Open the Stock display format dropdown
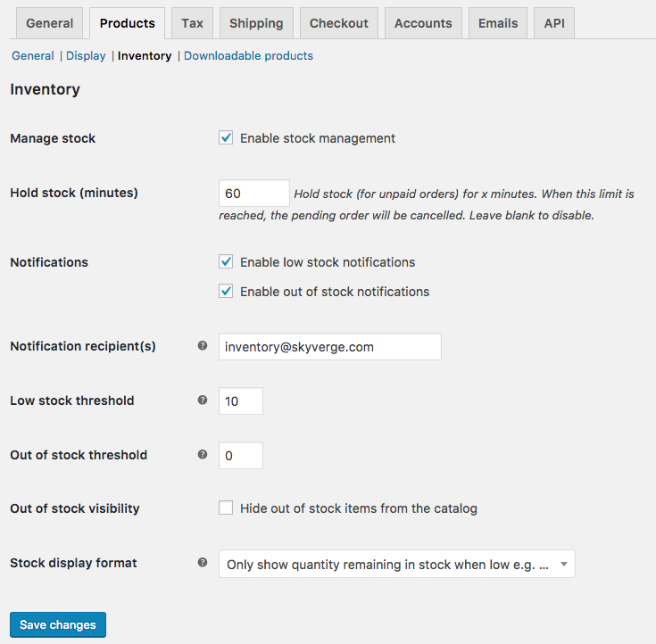The height and width of the screenshot is (644, 656). coord(396,564)
